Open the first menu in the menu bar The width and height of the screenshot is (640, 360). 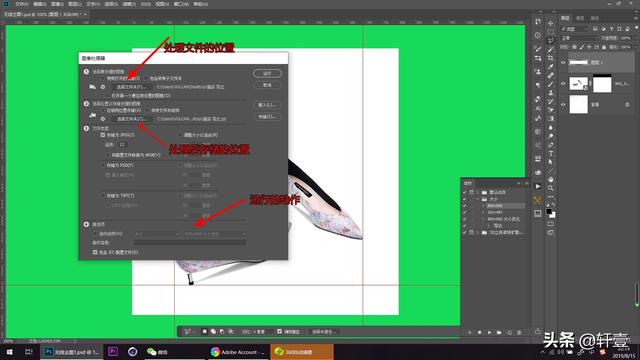pos(22,4)
